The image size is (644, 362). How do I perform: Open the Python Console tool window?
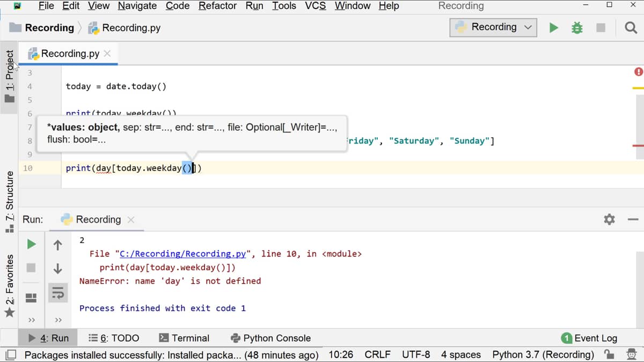pos(270,338)
